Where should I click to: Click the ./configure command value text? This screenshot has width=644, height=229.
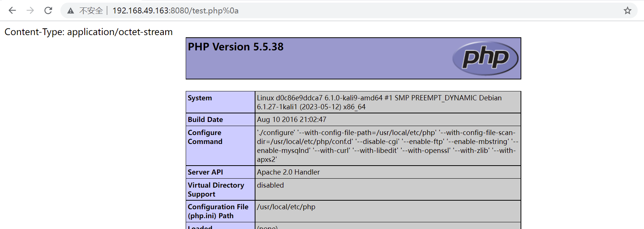(x=386, y=146)
